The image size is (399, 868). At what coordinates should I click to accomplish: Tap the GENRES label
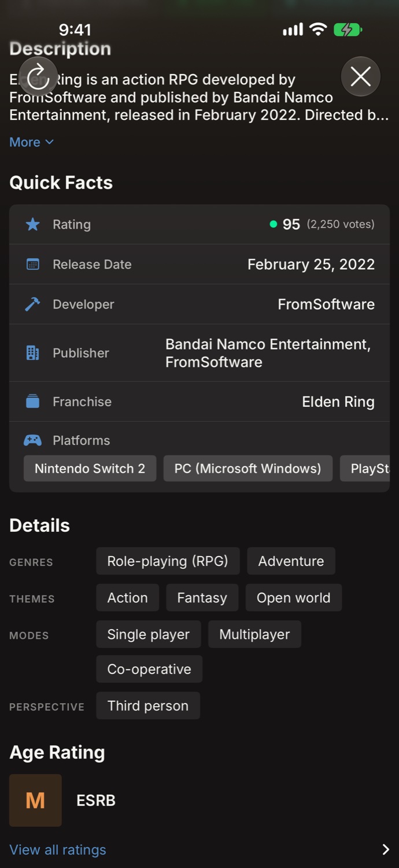(31, 562)
